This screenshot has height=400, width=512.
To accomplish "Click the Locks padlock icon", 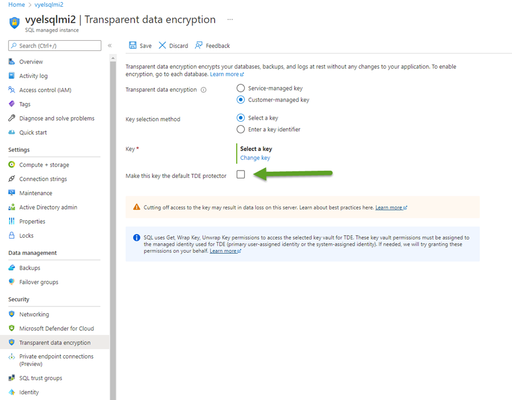I will pos(12,235).
